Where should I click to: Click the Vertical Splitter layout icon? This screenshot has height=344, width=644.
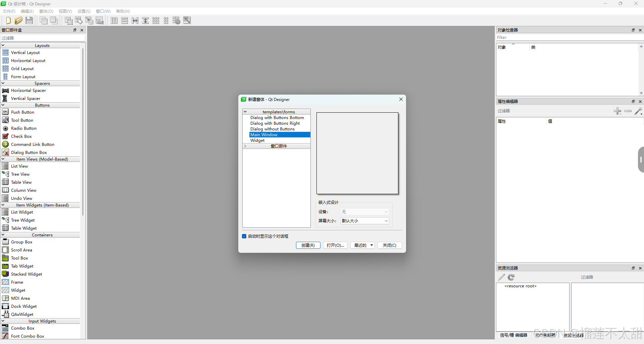145,20
